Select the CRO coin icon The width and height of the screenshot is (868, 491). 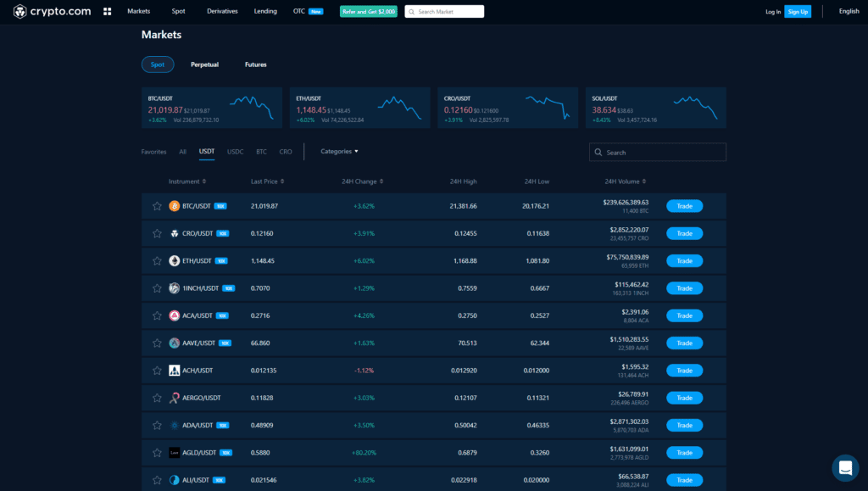click(175, 233)
